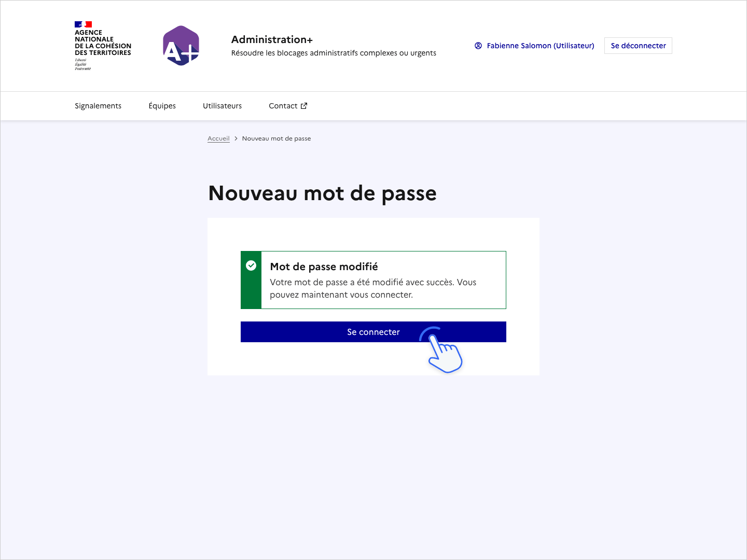Click the external link icon next to Contact
Image resolution: width=747 pixels, height=560 pixels.
pos(303,106)
